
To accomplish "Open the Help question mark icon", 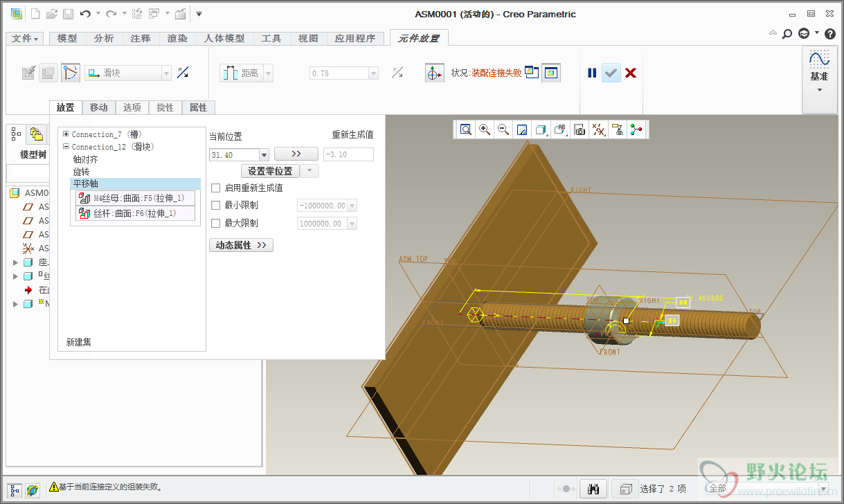I will [829, 33].
